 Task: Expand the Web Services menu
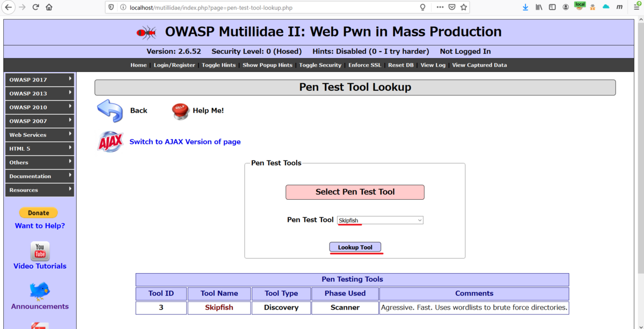click(40, 135)
